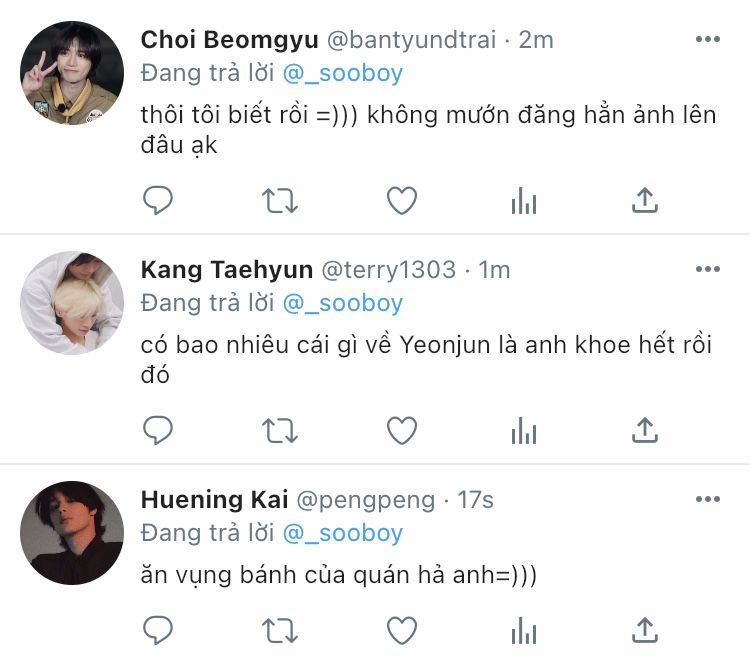The image size is (750, 662).
Task: Open Kang Taehyun's profile avatar
Action: 72,303
